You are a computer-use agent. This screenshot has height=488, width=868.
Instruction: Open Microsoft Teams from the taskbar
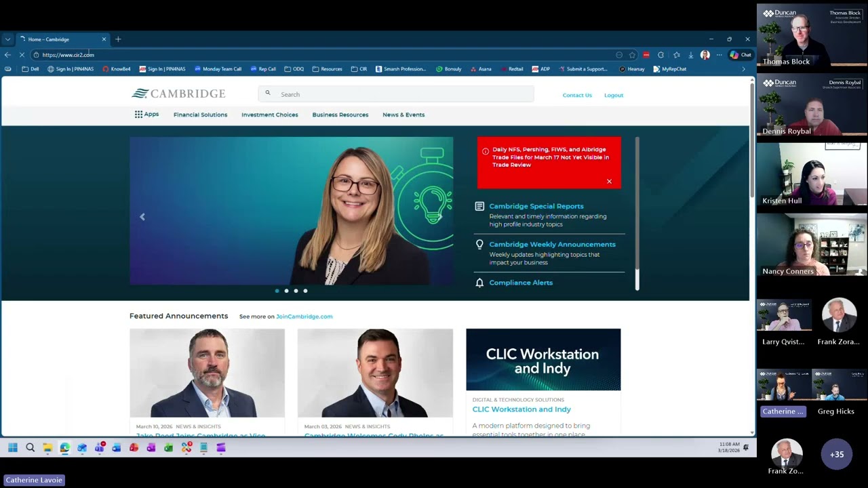point(100,447)
